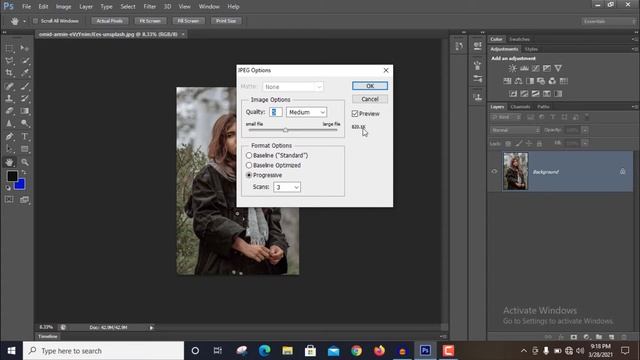This screenshot has width=640, height=360.
Task: Open the black foreground color swatch
Action: (x=12, y=176)
